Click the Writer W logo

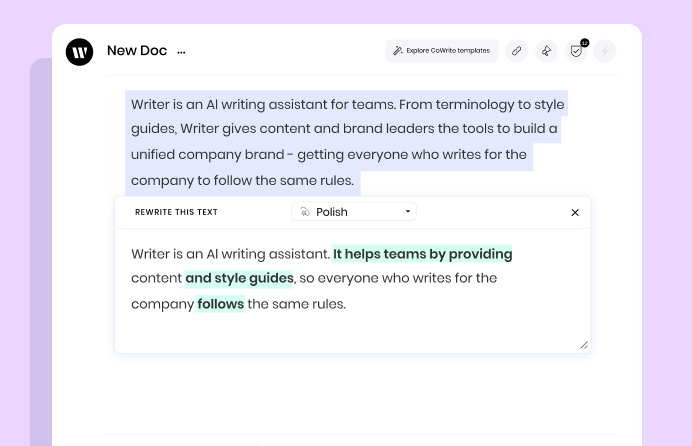pos(79,52)
